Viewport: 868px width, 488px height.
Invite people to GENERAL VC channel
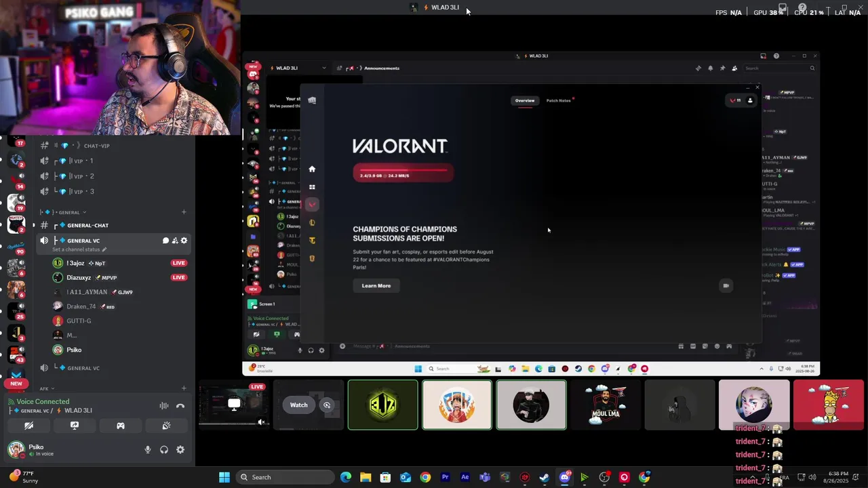point(174,241)
